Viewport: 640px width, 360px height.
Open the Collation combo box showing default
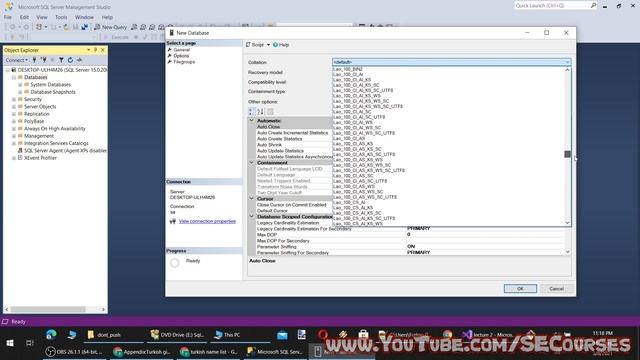(x=451, y=62)
